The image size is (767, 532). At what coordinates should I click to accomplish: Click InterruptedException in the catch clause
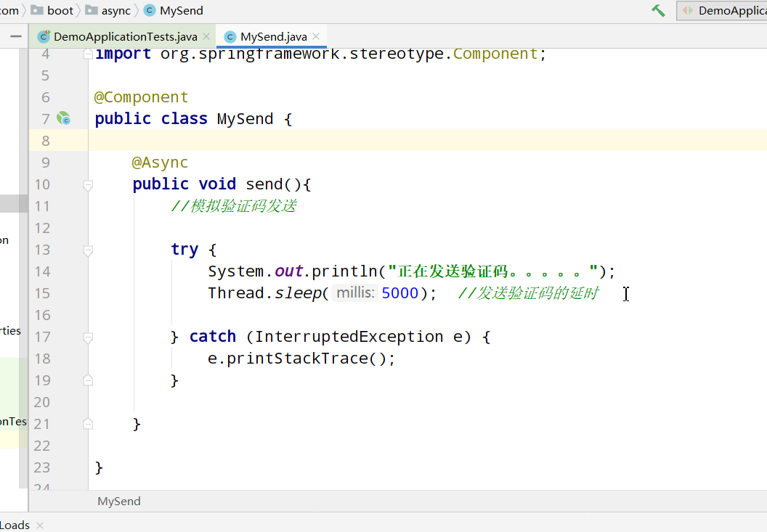(349, 337)
